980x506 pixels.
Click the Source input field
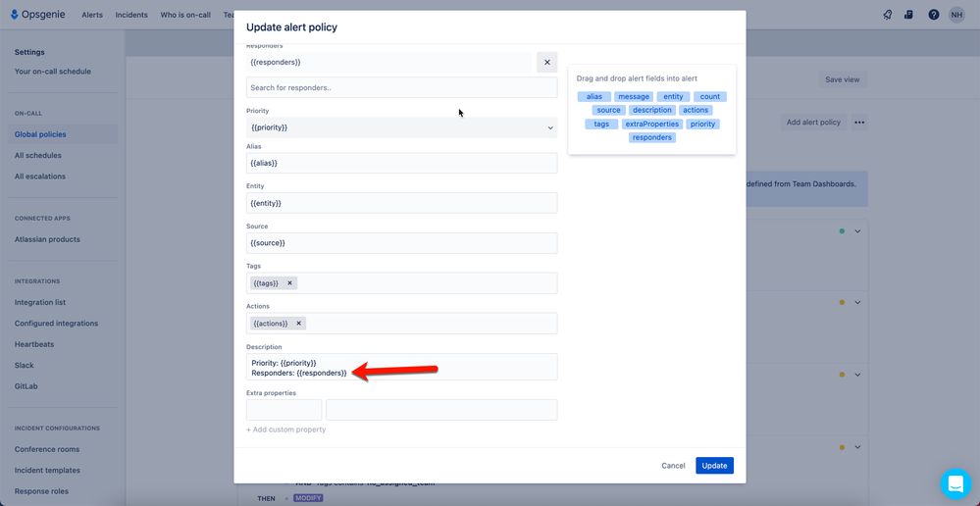[402, 243]
